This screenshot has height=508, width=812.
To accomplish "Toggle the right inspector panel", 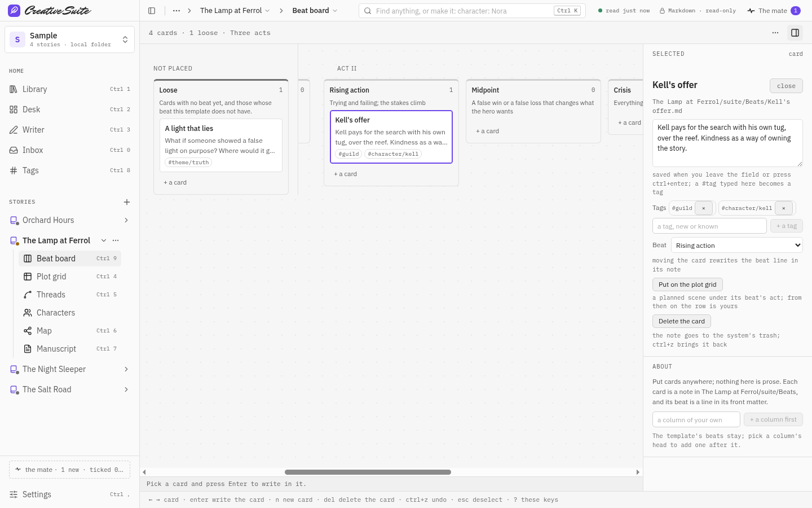I will pos(795,33).
